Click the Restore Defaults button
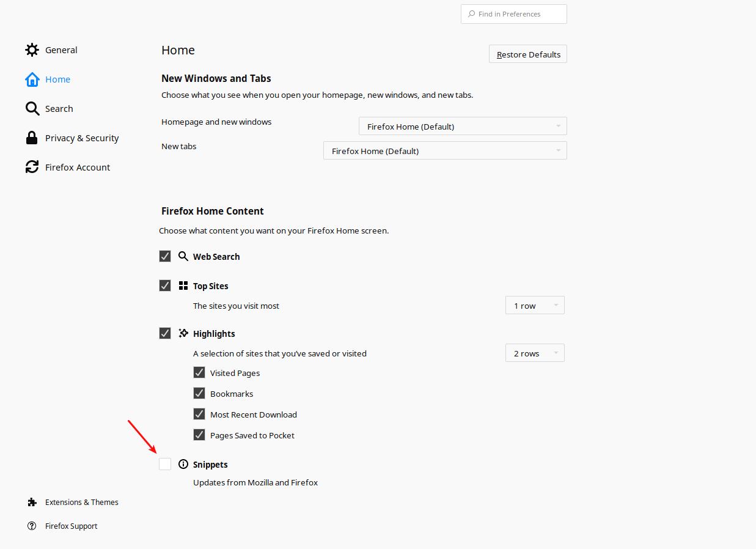Screen dimensions: 756x549 528,54
